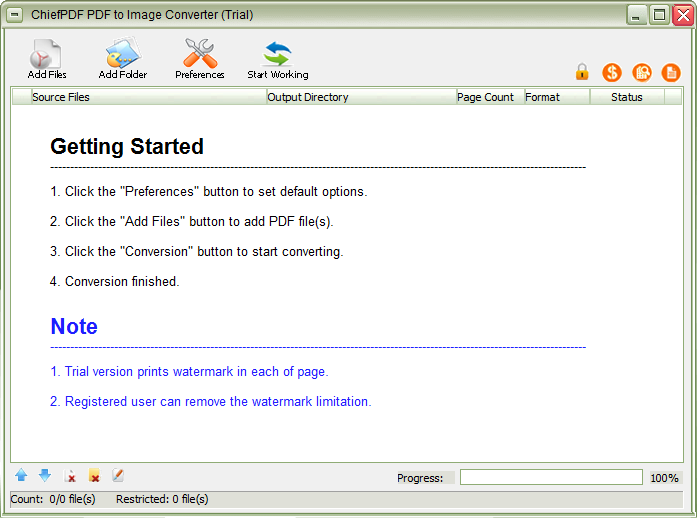697x518 pixels.
Task: Click step 1 about the Preferences button
Action: (208, 191)
